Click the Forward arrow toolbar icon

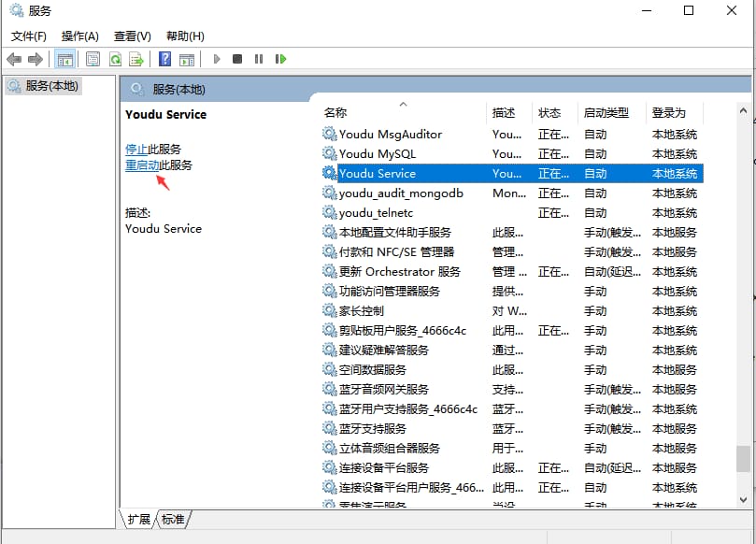point(36,59)
